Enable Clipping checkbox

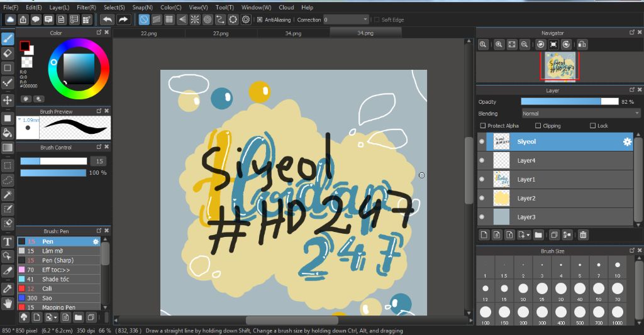pyautogui.click(x=538, y=126)
